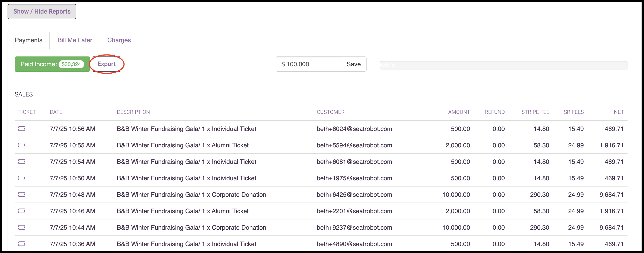Viewport: 644px width, 253px height.
Task: Click the TICKET column header
Action: (27, 112)
